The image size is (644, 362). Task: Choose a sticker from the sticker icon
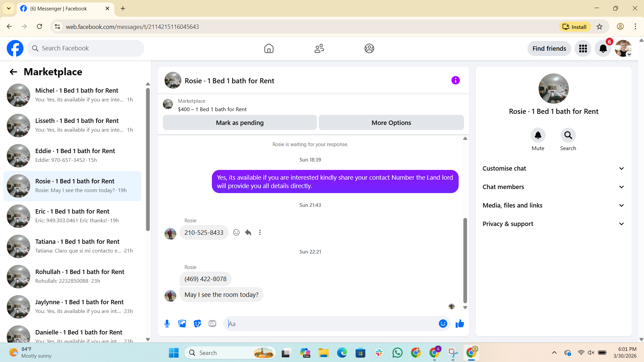197,324
